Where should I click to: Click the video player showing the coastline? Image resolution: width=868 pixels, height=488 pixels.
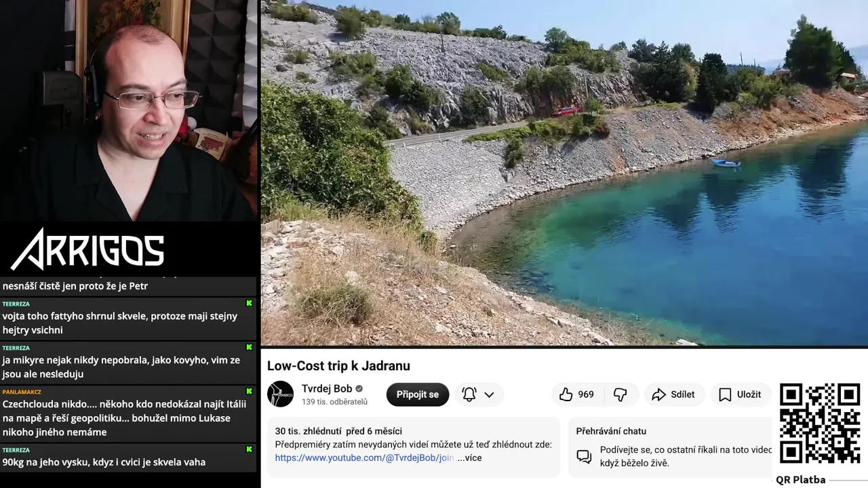[564, 173]
